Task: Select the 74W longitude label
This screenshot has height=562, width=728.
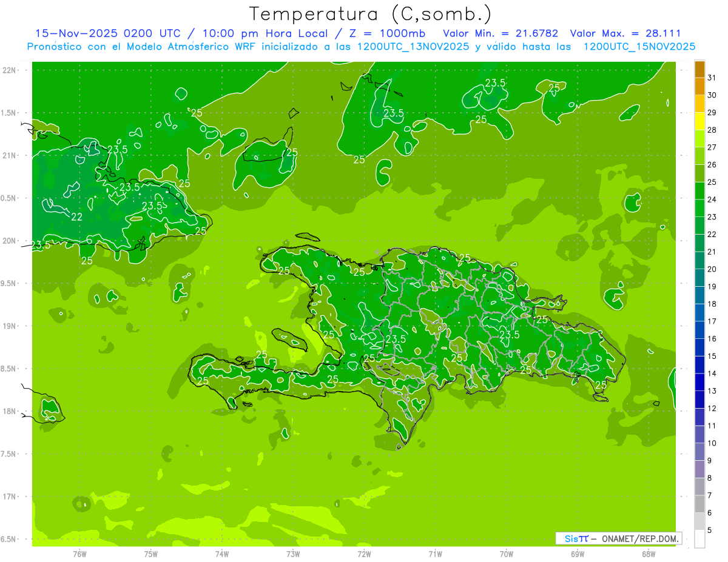Action: [x=221, y=554]
